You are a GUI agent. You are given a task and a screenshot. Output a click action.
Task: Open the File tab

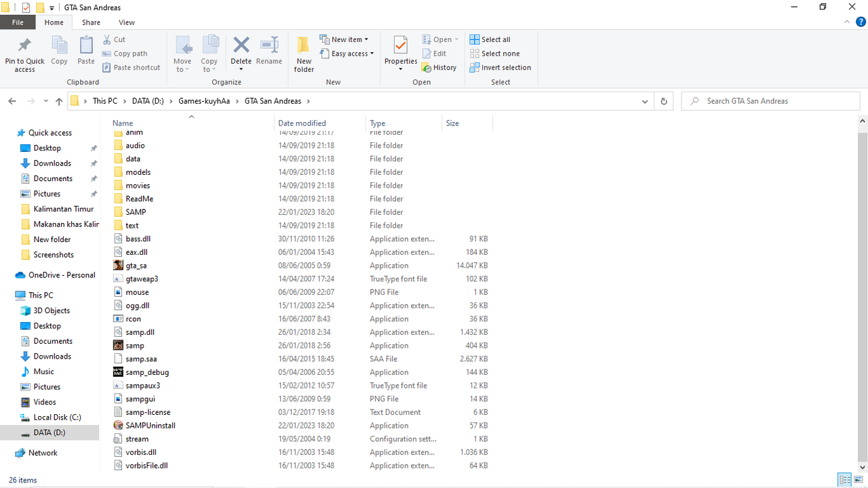click(x=18, y=22)
